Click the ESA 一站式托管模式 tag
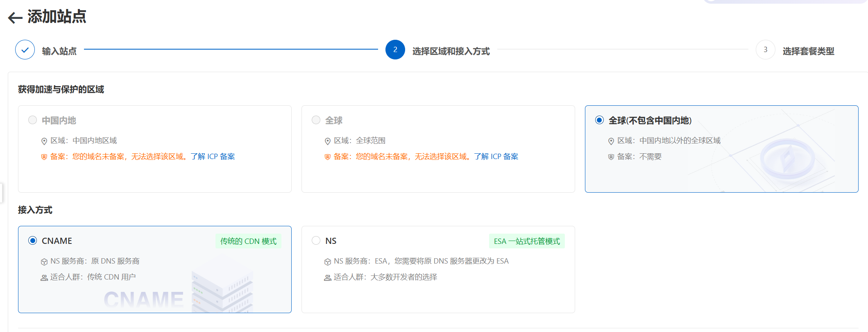The image size is (868, 332). click(x=526, y=241)
